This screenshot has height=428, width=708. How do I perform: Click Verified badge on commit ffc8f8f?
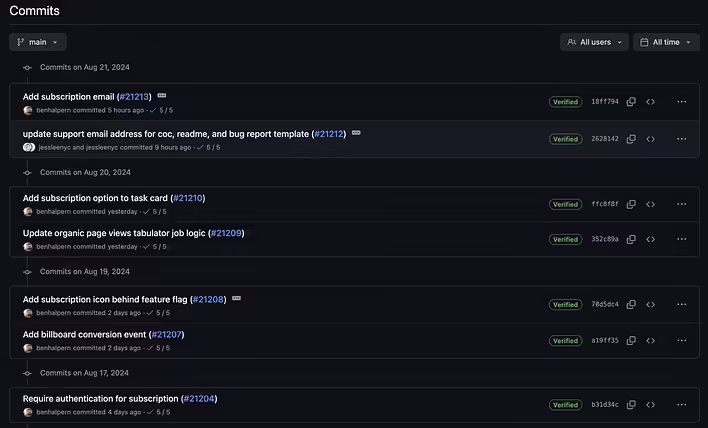point(565,204)
